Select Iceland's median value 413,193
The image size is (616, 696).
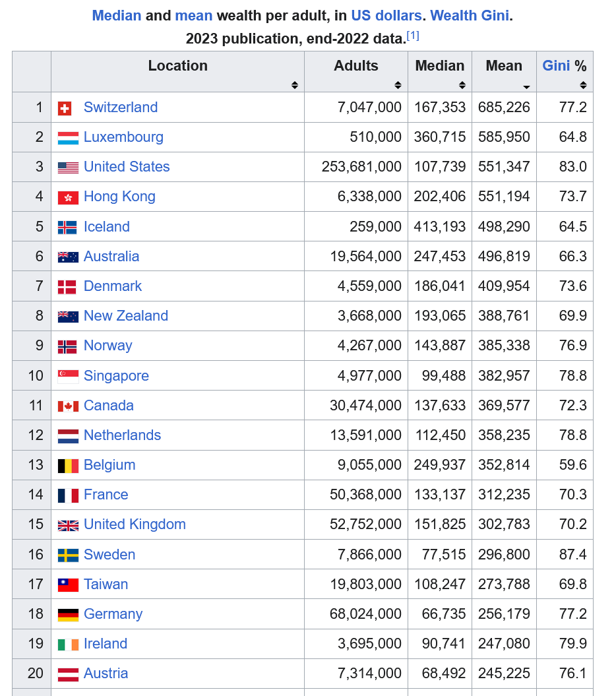click(x=440, y=226)
